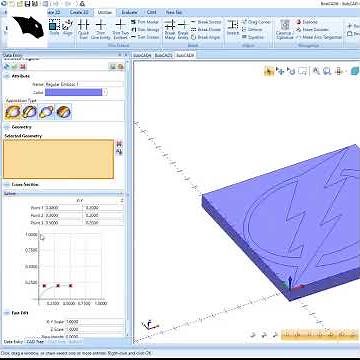Click the Scale tool in ribbon
The width and height of the screenshot is (360, 360).
(54, 27)
